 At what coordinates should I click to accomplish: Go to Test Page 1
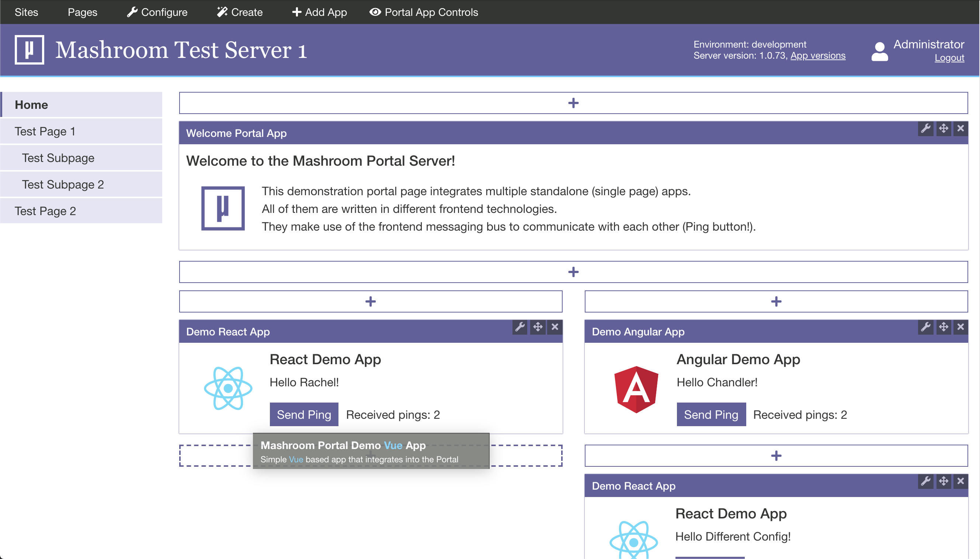pos(81,131)
